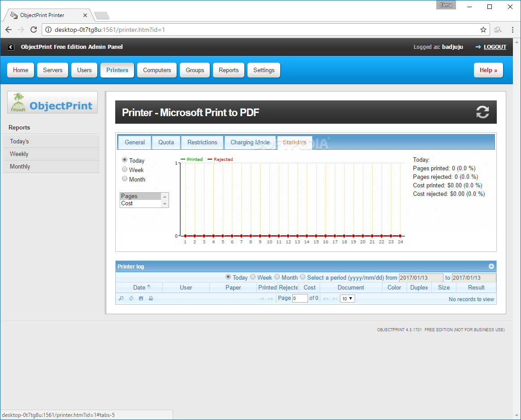Select Week radio in Printer log filter

pos(253,277)
